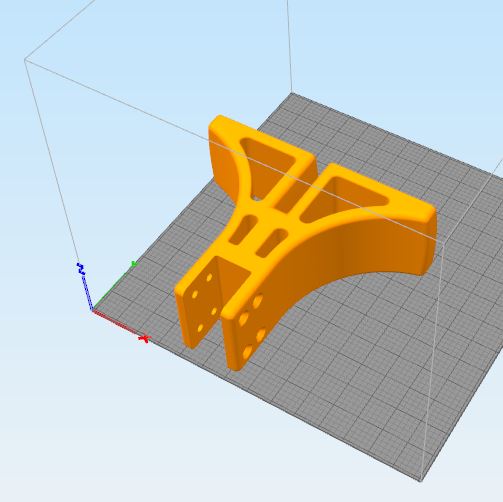Click the blue Z axis label
503x502 pixels.
coord(81,269)
